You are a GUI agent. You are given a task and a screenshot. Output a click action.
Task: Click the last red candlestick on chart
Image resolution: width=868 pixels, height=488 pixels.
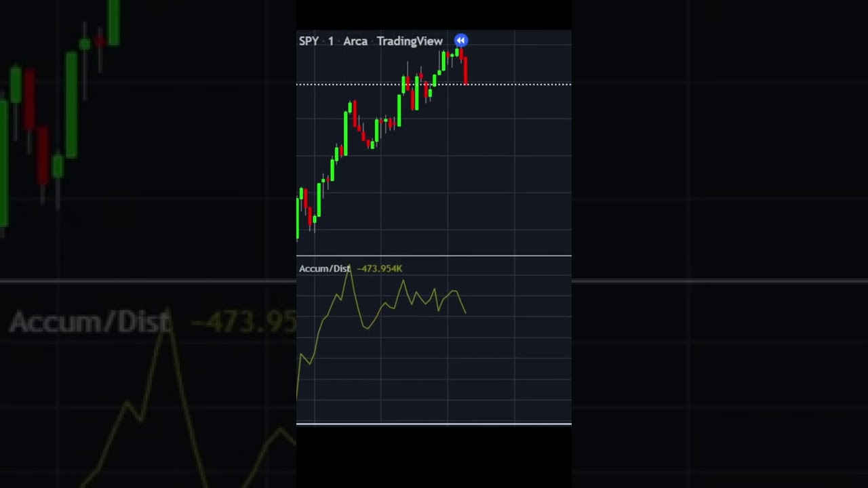pos(466,70)
